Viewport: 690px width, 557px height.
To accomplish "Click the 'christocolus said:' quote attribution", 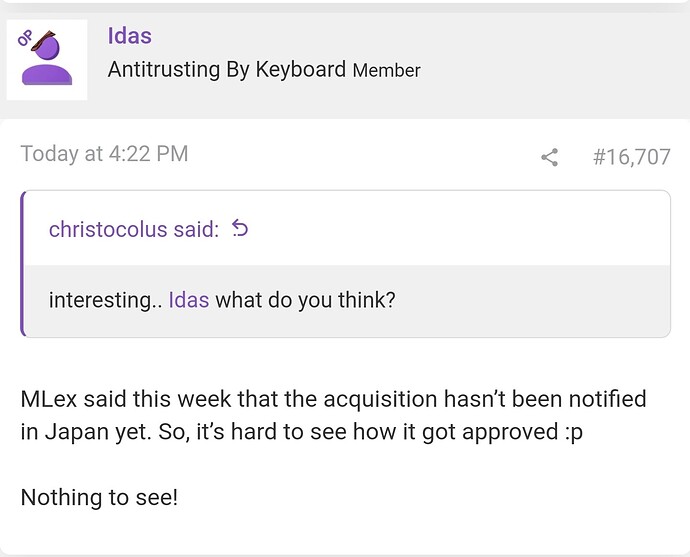I will [x=134, y=229].
